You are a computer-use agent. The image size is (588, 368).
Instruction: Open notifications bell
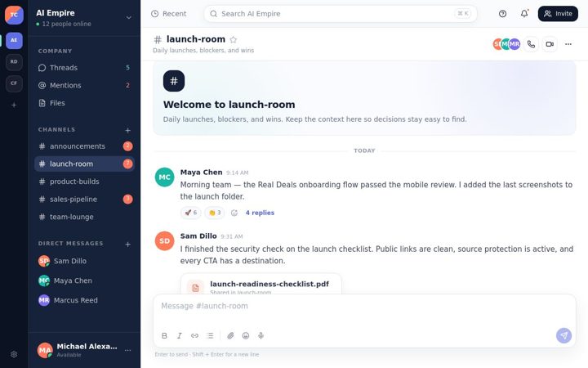[524, 14]
